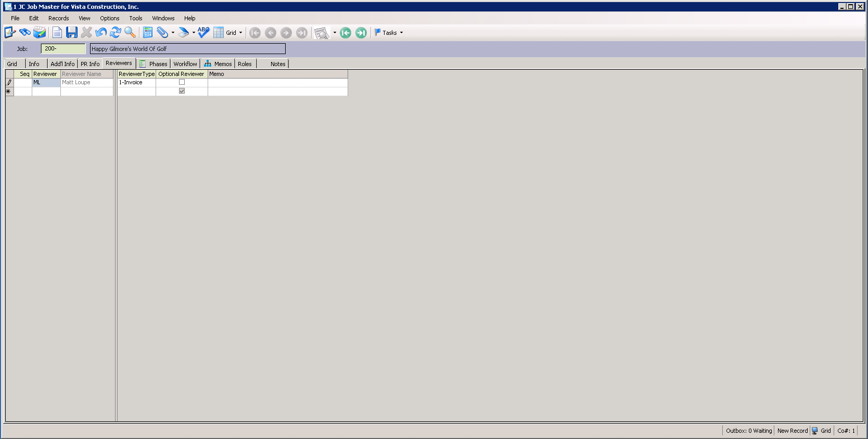Click the scanner icon
This screenshot has height=439, width=868.
[x=183, y=33]
